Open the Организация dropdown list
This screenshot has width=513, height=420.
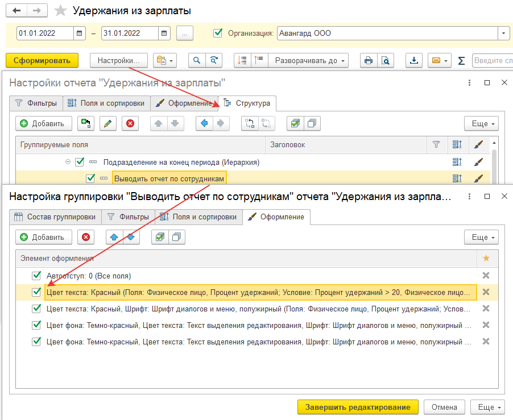coord(504,34)
